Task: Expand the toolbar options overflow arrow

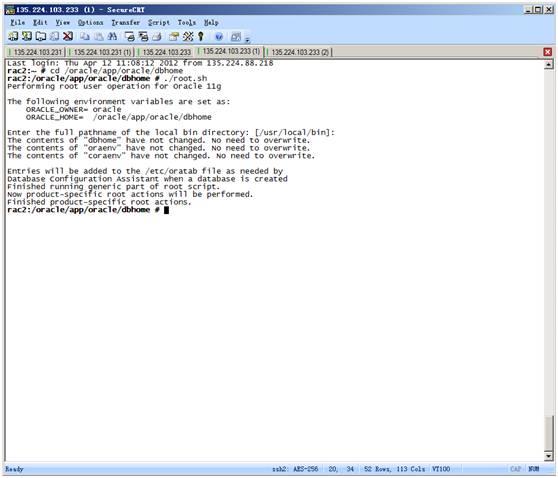Action: pyautogui.click(x=247, y=39)
